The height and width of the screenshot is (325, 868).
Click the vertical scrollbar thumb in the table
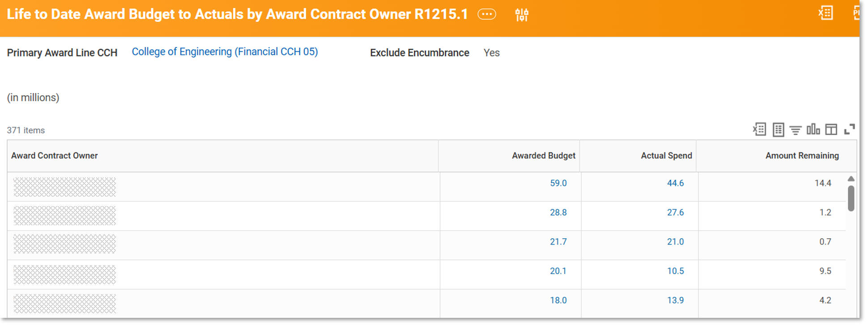(x=851, y=198)
